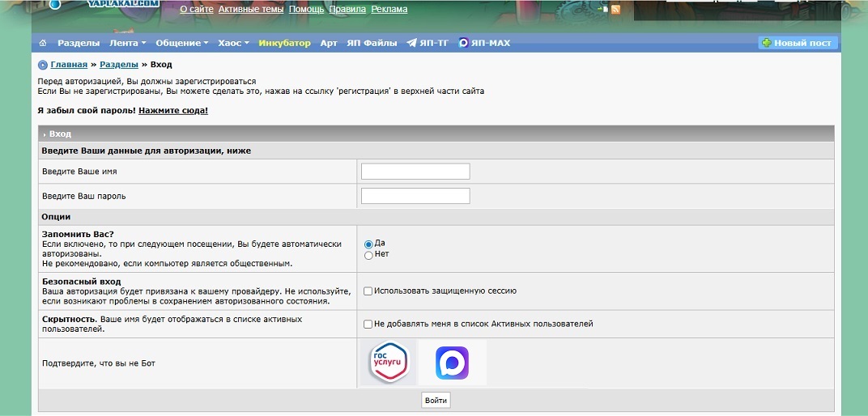Screen dimensions: 868x416
Task: Open the ЯП-MAX messenger link
Action: point(484,43)
